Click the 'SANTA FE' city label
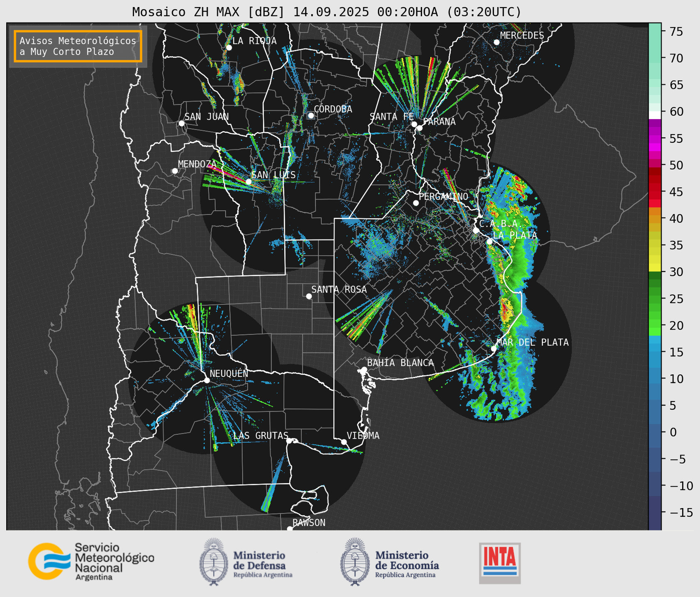The height and width of the screenshot is (597, 700). [392, 117]
